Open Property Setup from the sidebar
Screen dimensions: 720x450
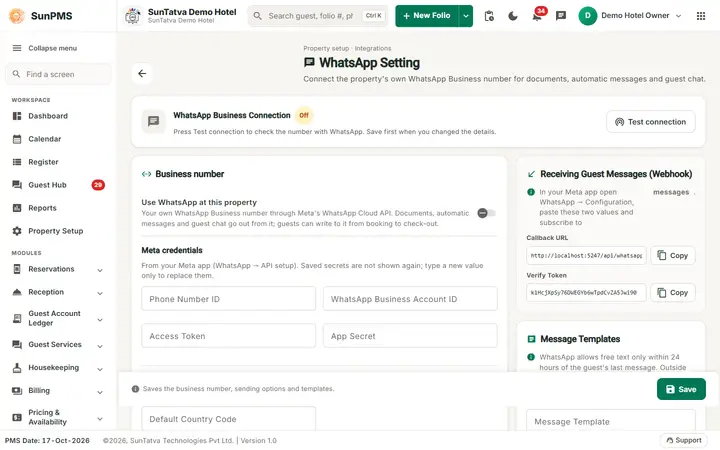tap(58, 231)
